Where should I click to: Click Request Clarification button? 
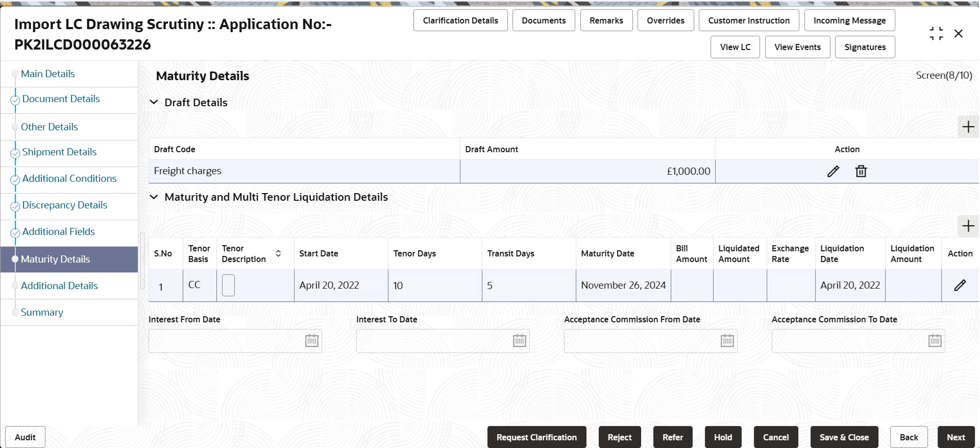536,437
